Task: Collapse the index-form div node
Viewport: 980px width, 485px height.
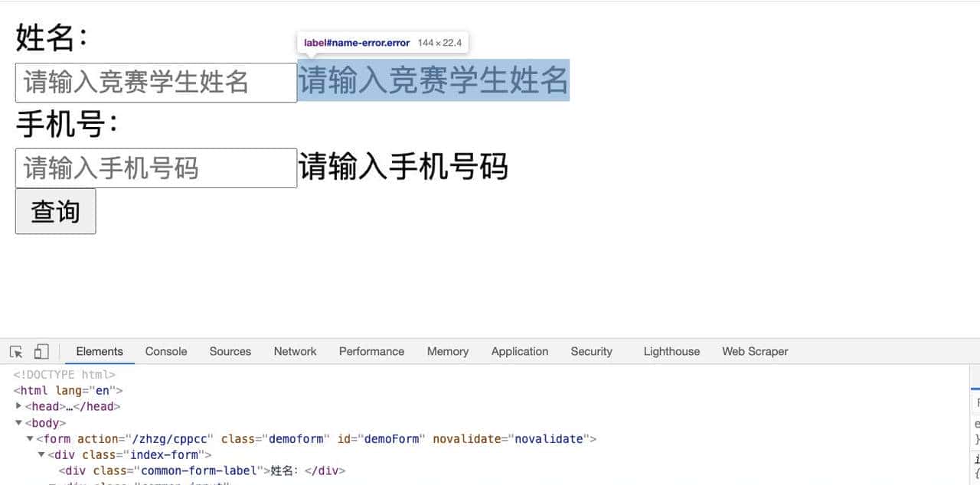Action: (41, 454)
